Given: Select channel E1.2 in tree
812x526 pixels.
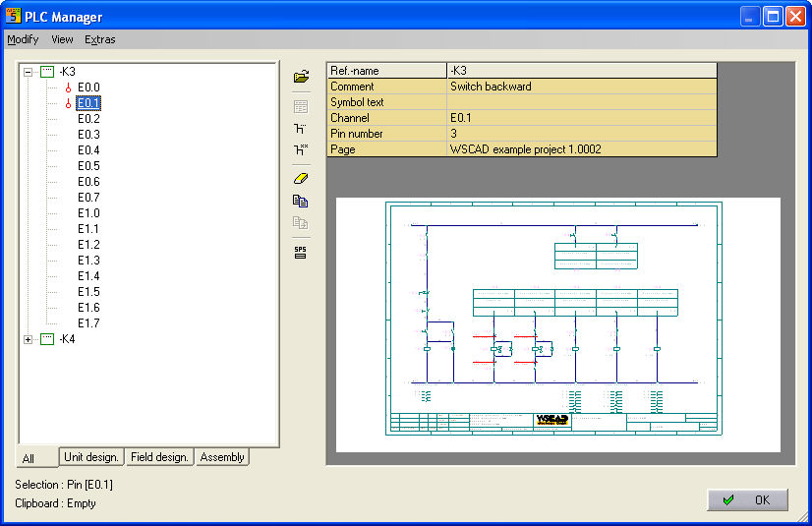Looking at the screenshot, I should (88, 245).
